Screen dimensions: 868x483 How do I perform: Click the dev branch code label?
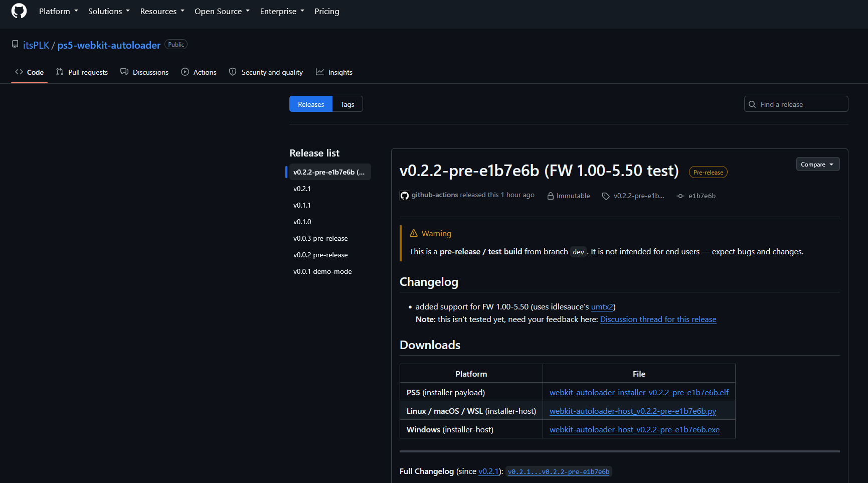(578, 252)
